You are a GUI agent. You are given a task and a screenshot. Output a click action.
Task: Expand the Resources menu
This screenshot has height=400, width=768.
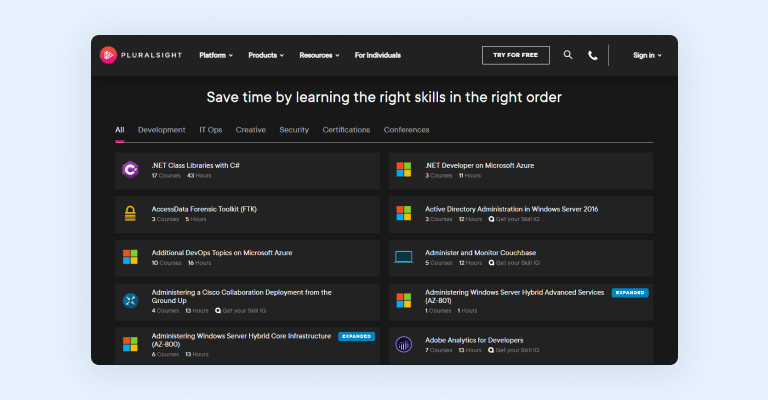tap(319, 55)
